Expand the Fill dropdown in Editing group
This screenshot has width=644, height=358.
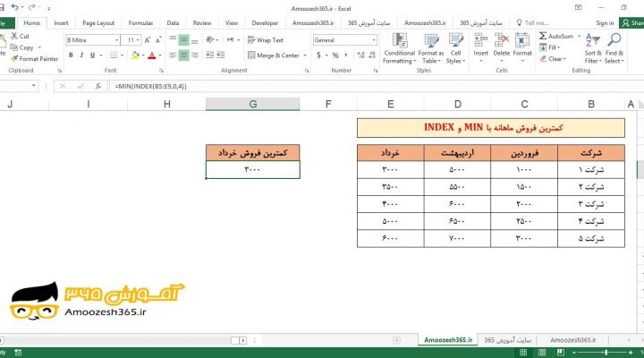[558, 47]
